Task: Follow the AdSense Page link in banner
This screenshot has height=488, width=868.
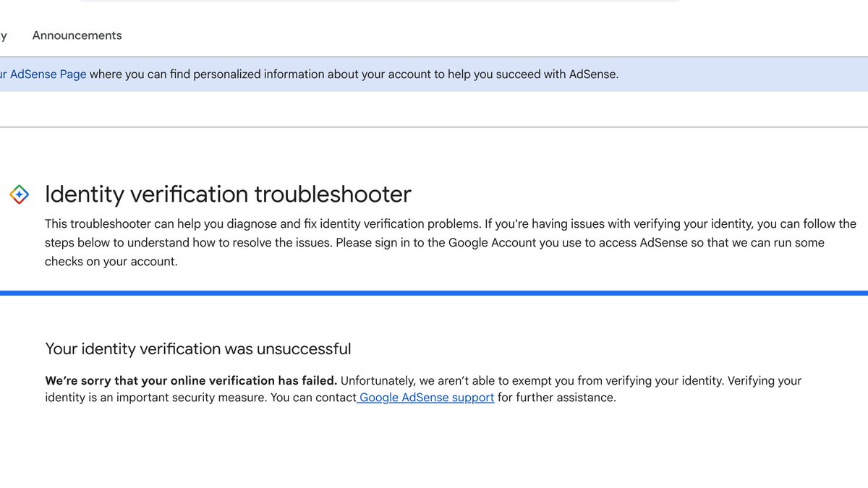Action: [43, 74]
